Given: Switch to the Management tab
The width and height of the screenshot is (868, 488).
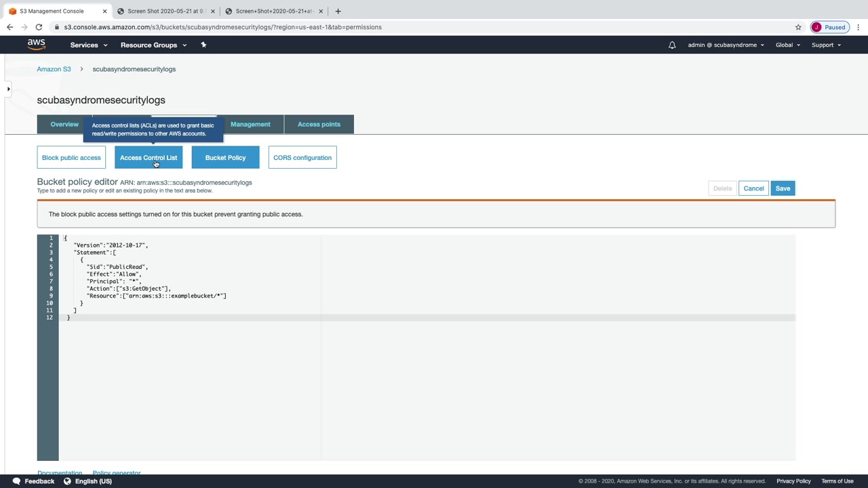Looking at the screenshot, I should [250, 124].
